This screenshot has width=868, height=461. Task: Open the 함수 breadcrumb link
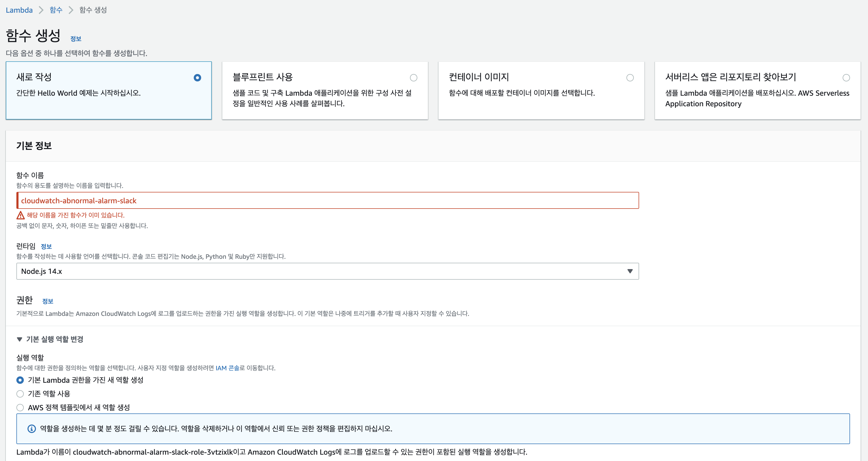coord(56,10)
